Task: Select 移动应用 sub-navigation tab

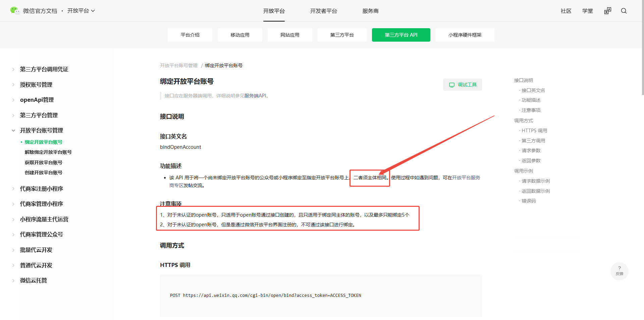Action: point(240,35)
